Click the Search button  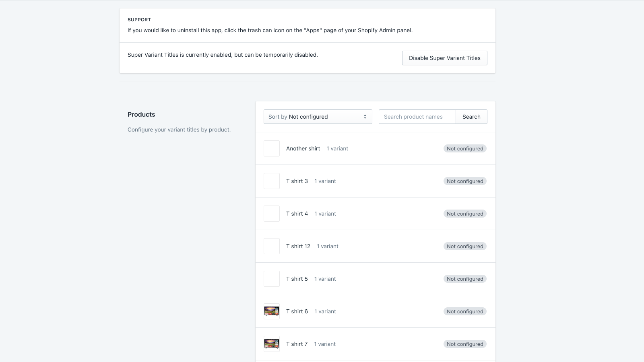pos(471,117)
